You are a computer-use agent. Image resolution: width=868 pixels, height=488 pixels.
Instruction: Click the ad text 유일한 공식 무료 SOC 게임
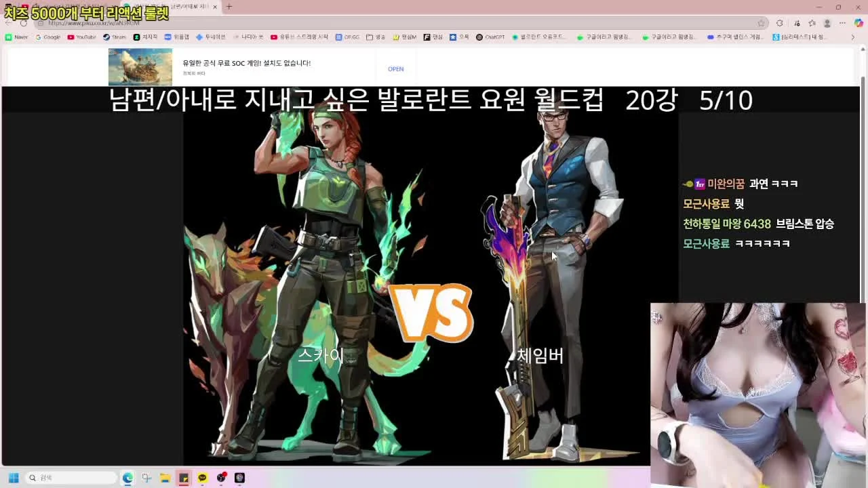pos(246,63)
